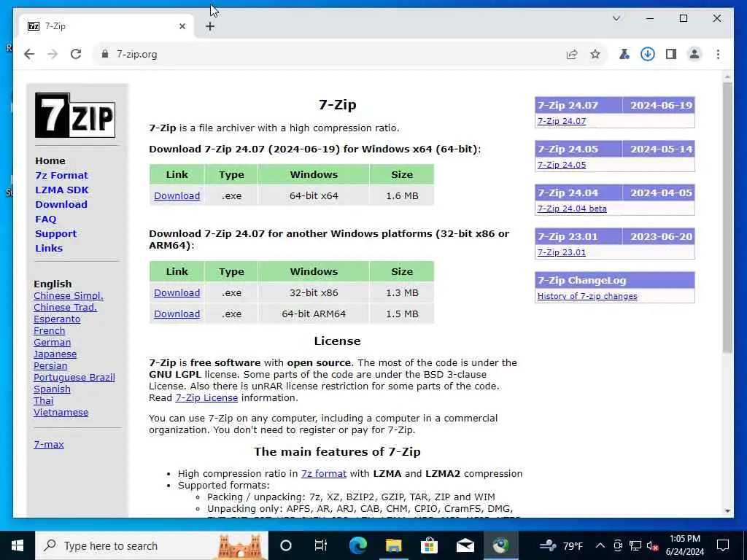The width and height of the screenshot is (747, 560).
Task: Open the 7-Zip 23.01 news link
Action: pyautogui.click(x=562, y=252)
